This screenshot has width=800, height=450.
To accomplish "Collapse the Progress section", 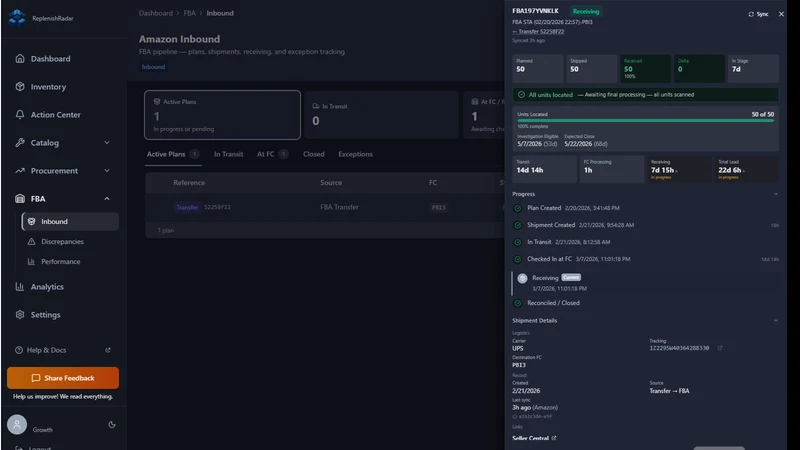I will click(776, 194).
